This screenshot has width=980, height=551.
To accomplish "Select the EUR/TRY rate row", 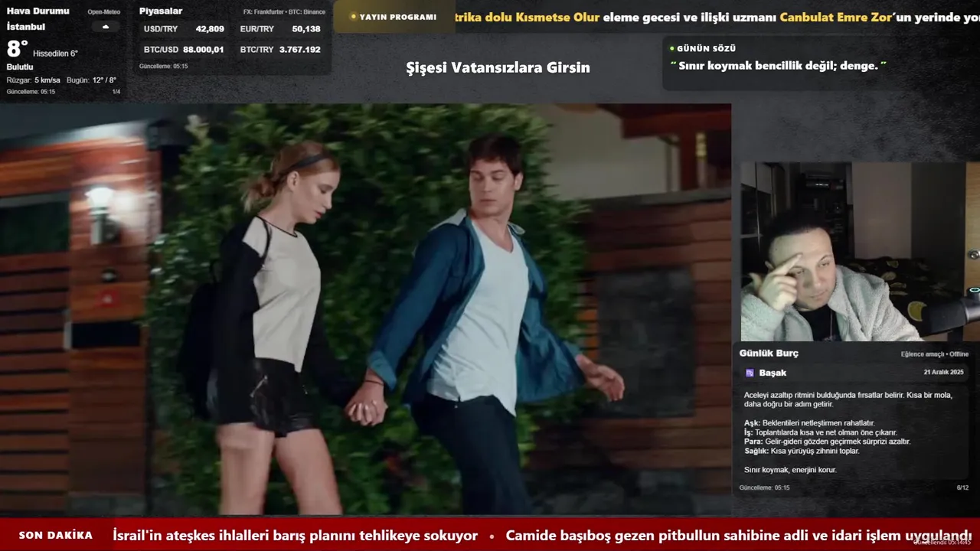I will 280,29.
